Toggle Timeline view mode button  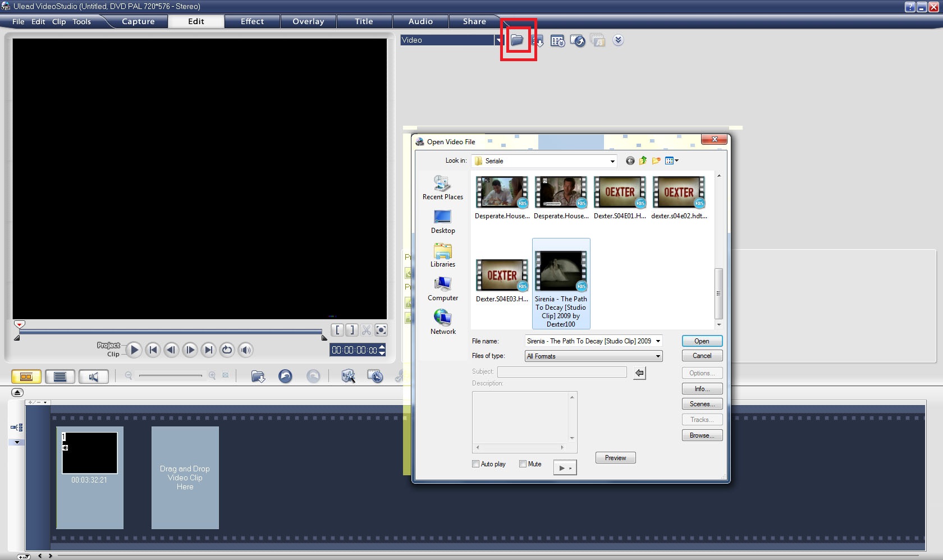[x=60, y=377]
